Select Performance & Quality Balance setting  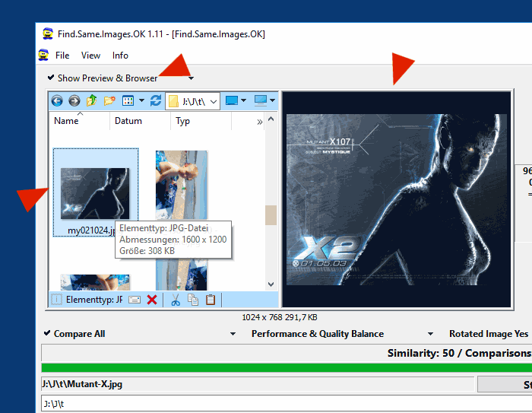(318, 334)
